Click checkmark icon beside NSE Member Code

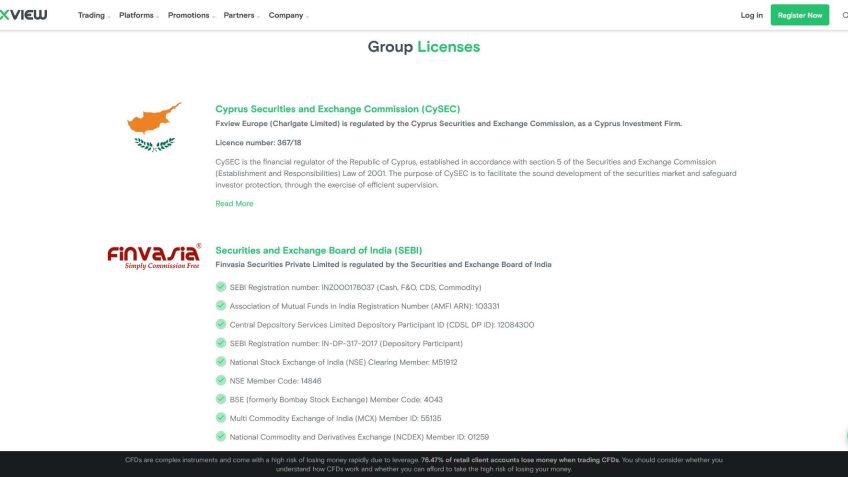[221, 380]
